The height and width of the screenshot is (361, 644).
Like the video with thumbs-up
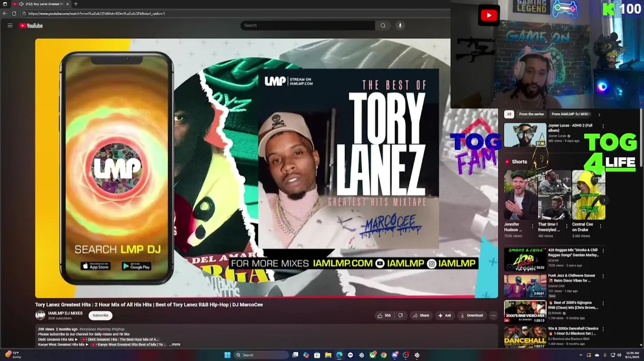(x=384, y=315)
